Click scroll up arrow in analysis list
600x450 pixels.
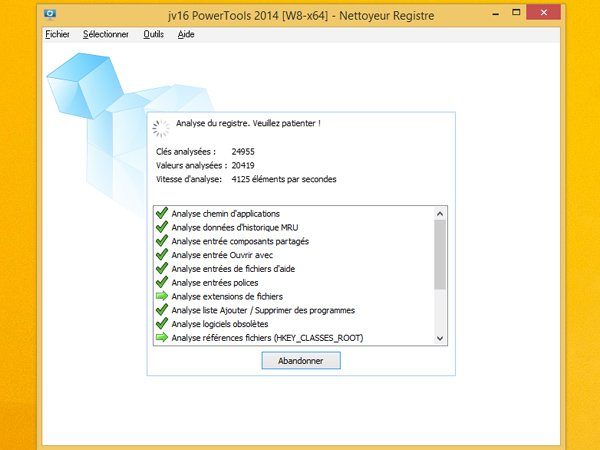coord(440,214)
